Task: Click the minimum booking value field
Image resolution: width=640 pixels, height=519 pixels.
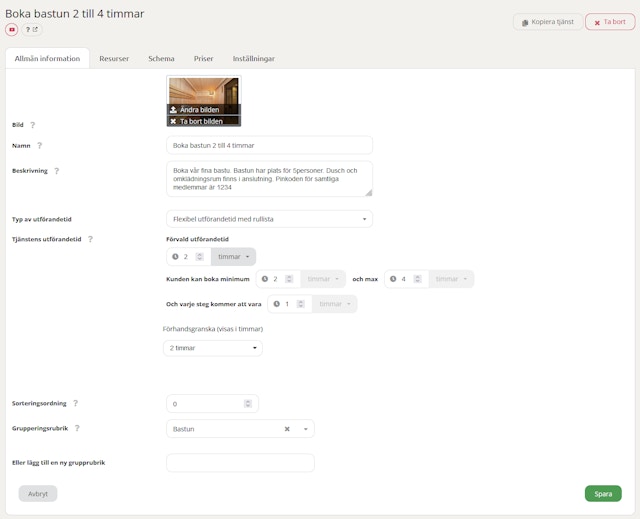Action: click(x=276, y=279)
